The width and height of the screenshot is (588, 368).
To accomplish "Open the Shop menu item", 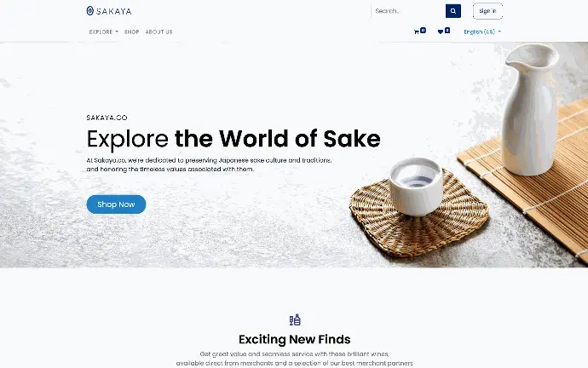I will pos(131,32).
